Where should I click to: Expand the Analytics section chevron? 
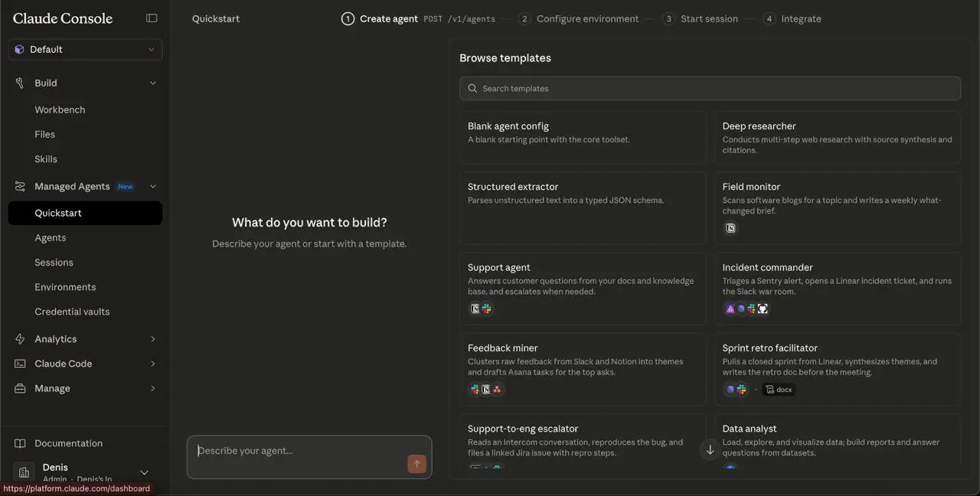click(152, 339)
